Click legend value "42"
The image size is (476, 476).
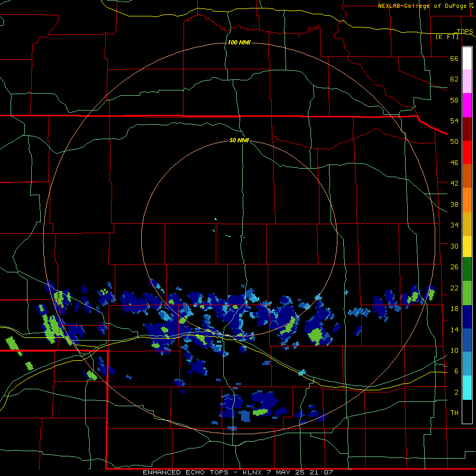pos(454,183)
